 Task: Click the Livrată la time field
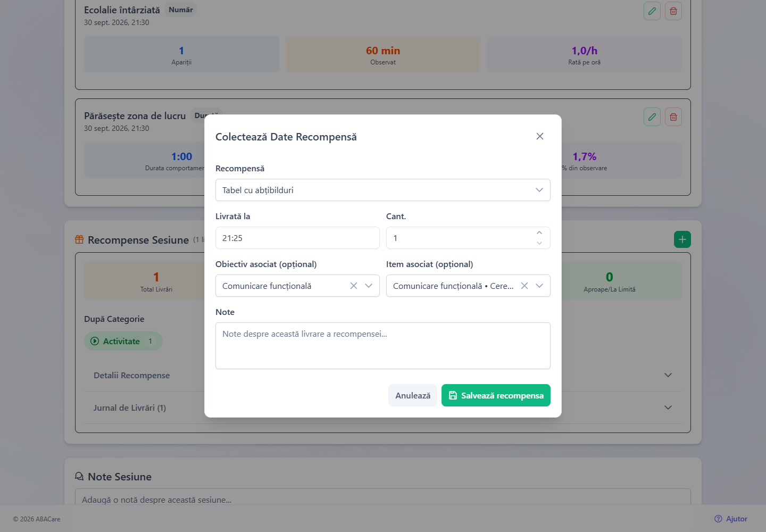click(x=297, y=238)
